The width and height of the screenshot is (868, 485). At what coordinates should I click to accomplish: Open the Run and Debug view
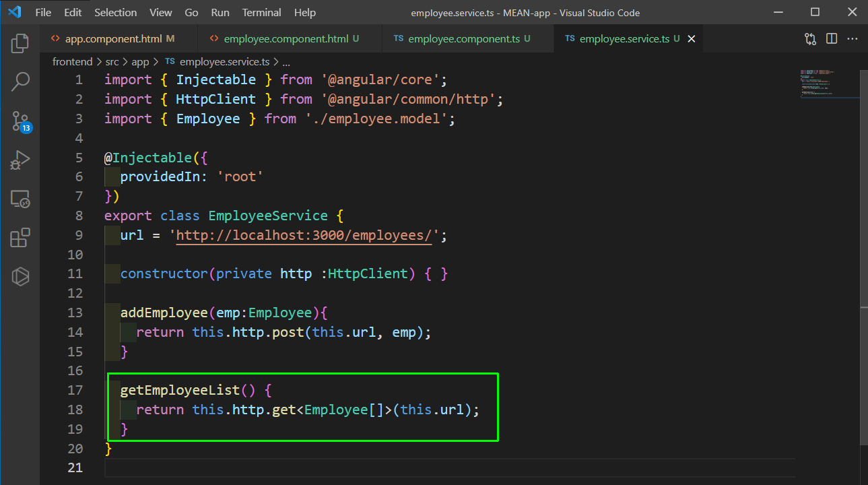[20, 160]
